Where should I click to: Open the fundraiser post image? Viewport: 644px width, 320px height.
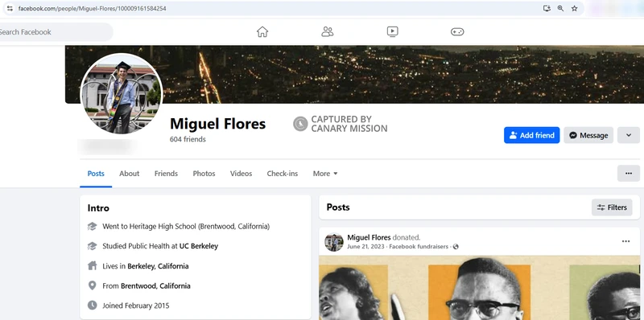[479, 288]
